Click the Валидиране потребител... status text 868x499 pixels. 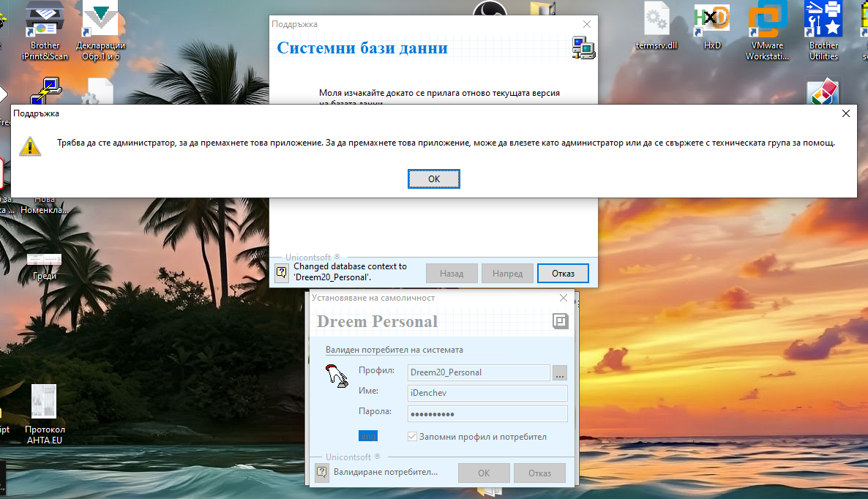(x=385, y=472)
